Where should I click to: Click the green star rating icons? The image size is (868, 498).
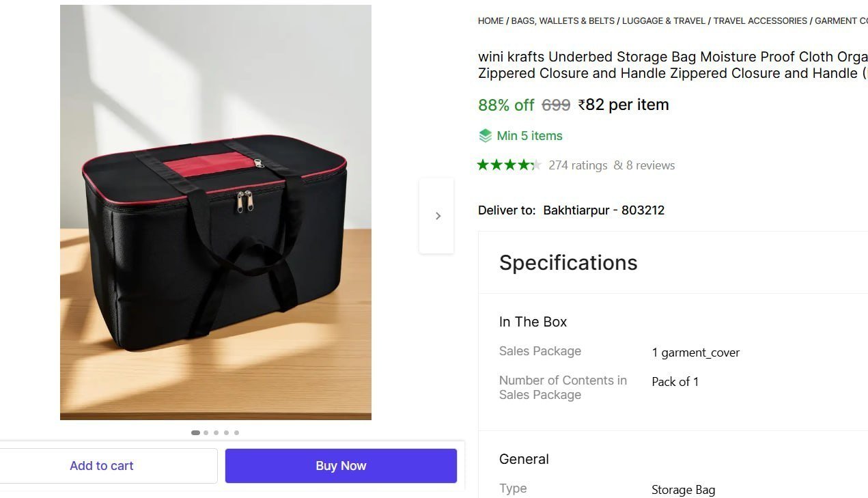509,165
